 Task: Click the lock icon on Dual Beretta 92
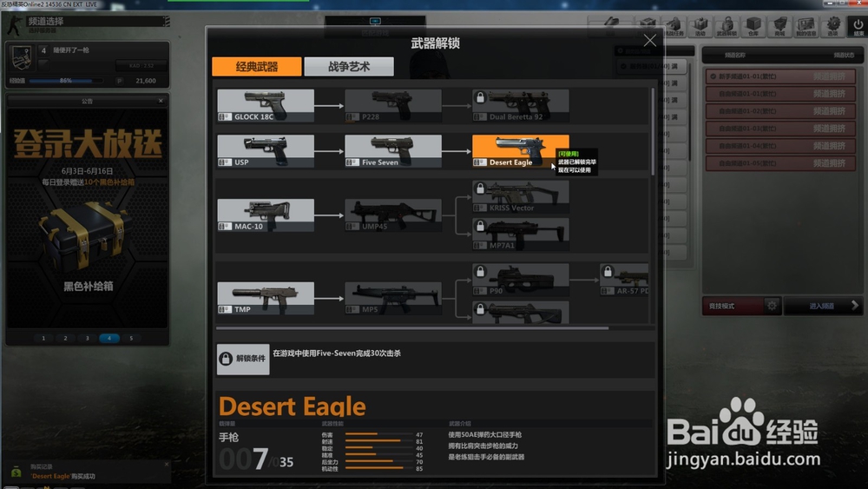tap(481, 97)
